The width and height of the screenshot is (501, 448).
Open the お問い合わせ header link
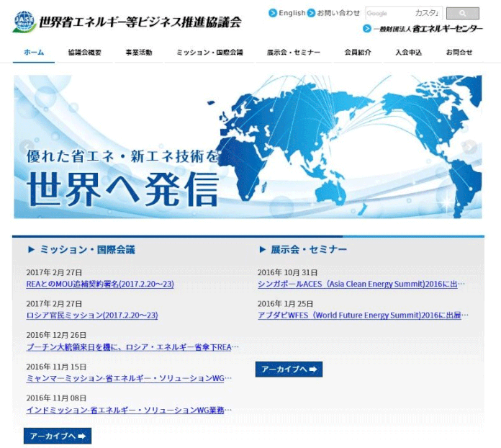338,13
